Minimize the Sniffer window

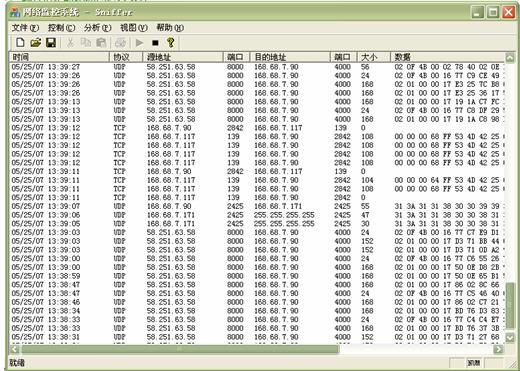click(x=477, y=12)
